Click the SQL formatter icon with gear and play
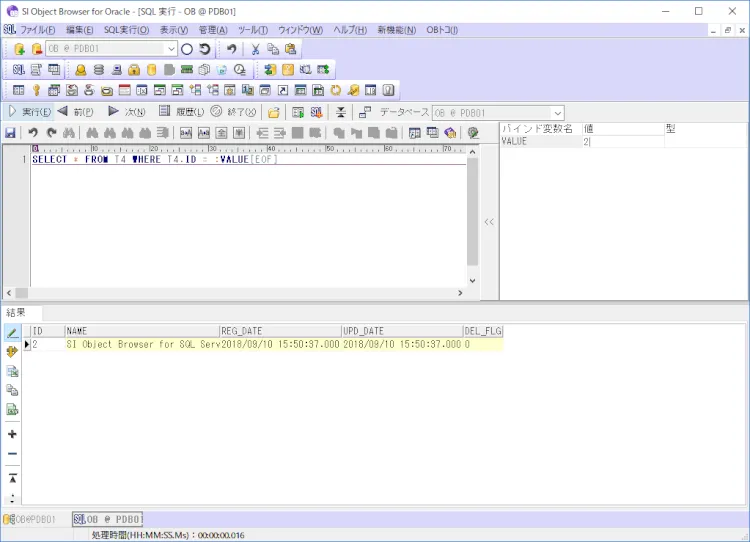The image size is (750, 542). pyautogui.click(x=473, y=133)
